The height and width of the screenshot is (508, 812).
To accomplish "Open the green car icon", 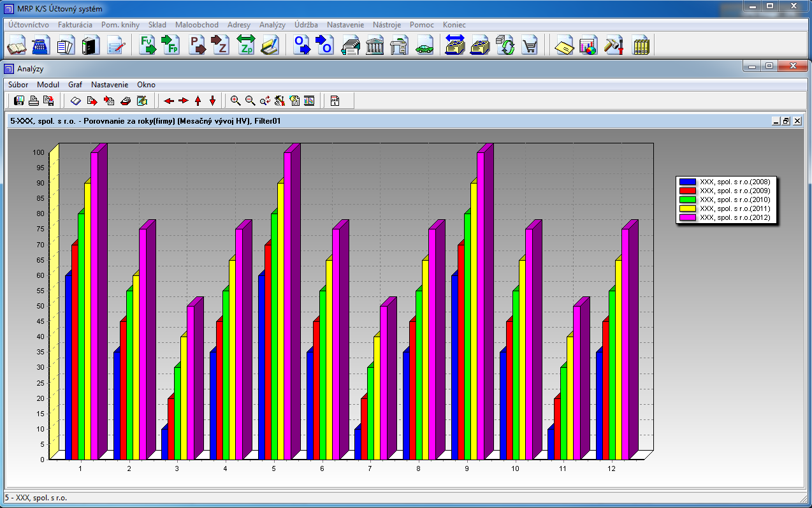I will [x=424, y=45].
